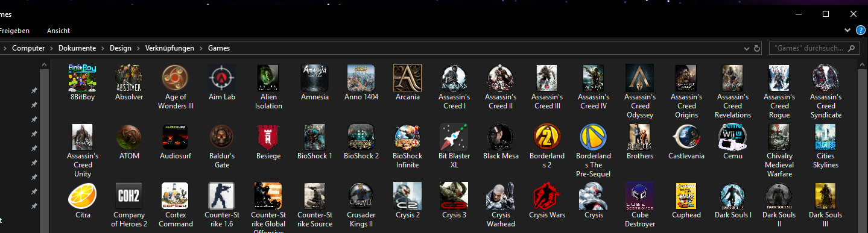Image resolution: width=868 pixels, height=233 pixels.
Task: Expand subfolders arrow after Design breadcrumb
Action: pyautogui.click(x=139, y=48)
